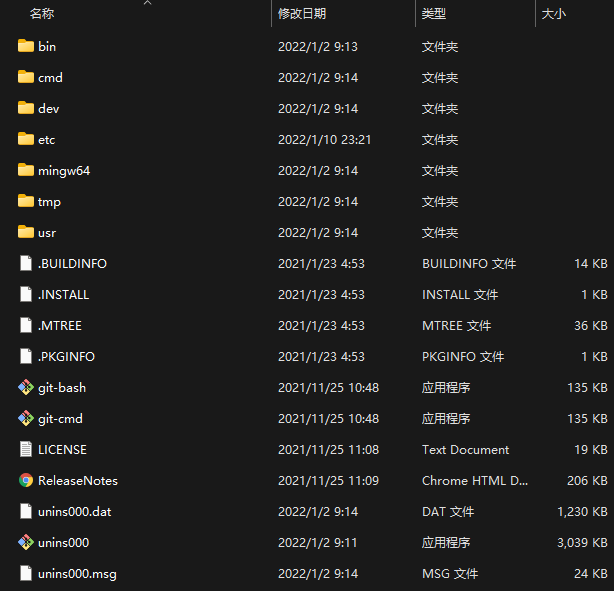Select the file name ReleaseNotes

(x=78, y=480)
